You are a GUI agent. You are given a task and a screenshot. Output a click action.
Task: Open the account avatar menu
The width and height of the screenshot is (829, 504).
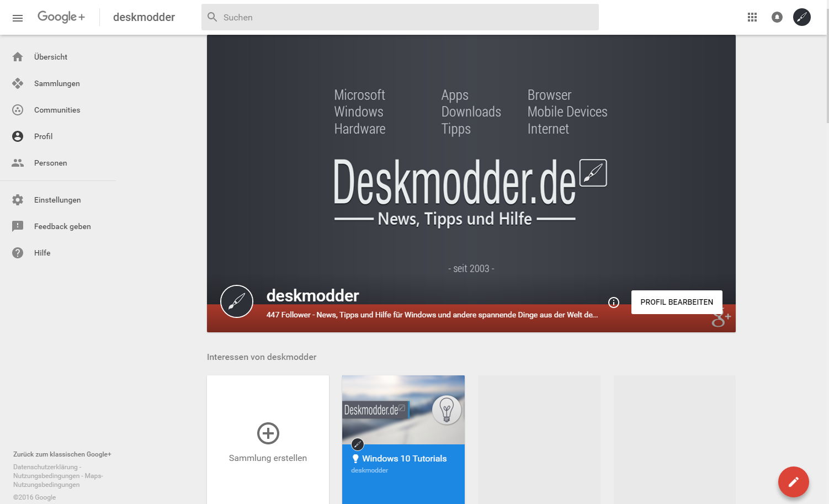point(802,18)
